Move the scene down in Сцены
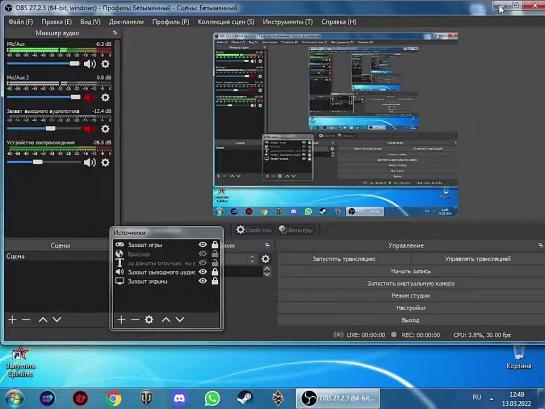 (x=57, y=319)
